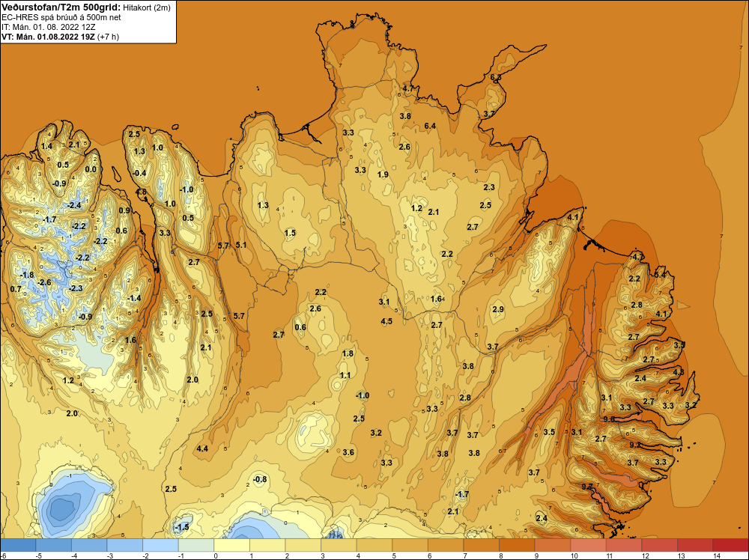The width and height of the screenshot is (749, 560).
Task: Pick the legend swatch between 4 and 5
Action: (374, 545)
